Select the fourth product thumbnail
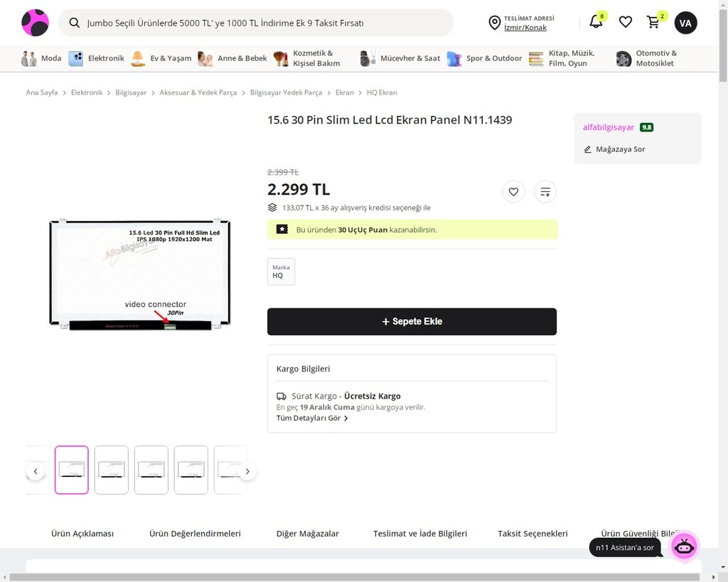The image size is (728, 582). tap(191, 470)
